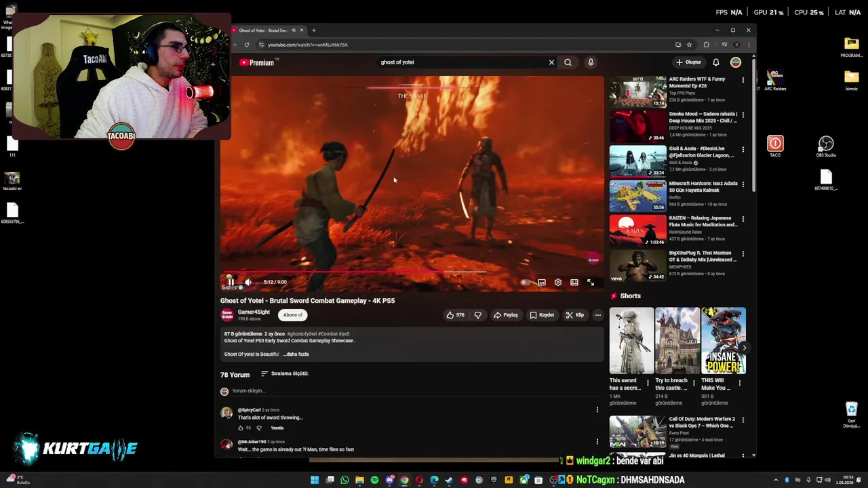
Task: Seek on the red video progress bar
Action: coord(412,272)
